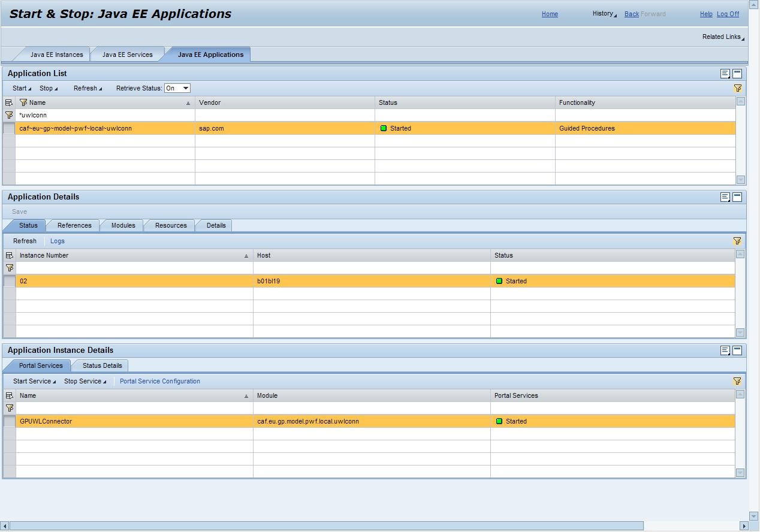Image resolution: width=760 pixels, height=532 pixels.
Task: Open Application List panel options menu icon
Action: point(725,74)
